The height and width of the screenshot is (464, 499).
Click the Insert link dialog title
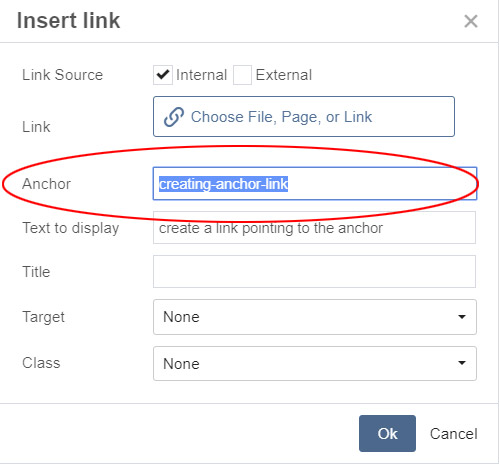68,20
